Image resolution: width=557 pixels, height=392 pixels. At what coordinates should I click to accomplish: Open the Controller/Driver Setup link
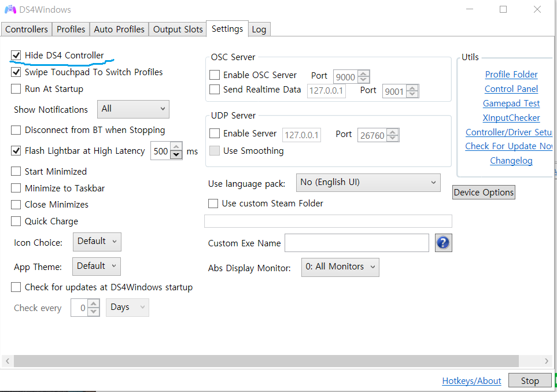(x=508, y=132)
